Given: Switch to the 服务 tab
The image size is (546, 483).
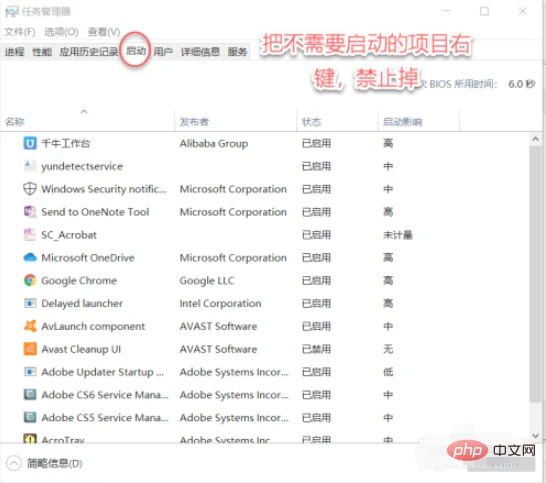Looking at the screenshot, I should (237, 52).
